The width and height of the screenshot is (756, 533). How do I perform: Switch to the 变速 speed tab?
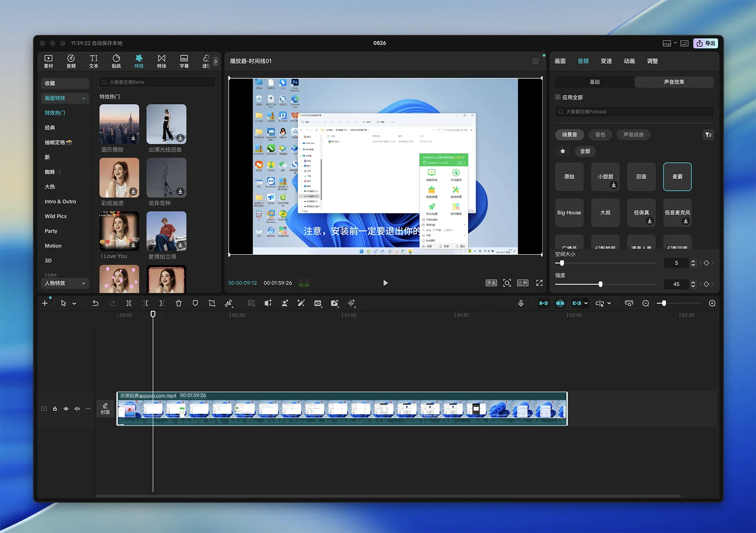[x=606, y=61]
